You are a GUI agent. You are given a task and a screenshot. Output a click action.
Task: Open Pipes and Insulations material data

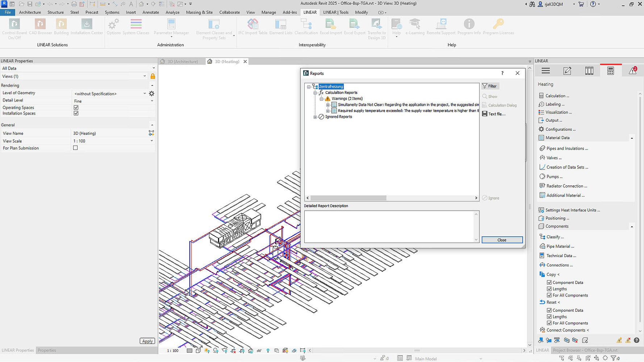pos(567,148)
